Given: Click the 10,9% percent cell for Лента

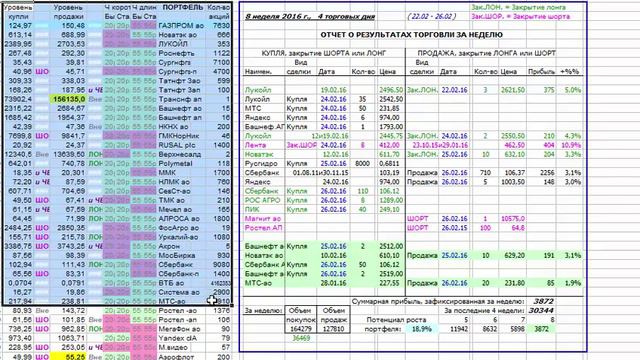Looking at the screenshot, I should (x=571, y=145).
